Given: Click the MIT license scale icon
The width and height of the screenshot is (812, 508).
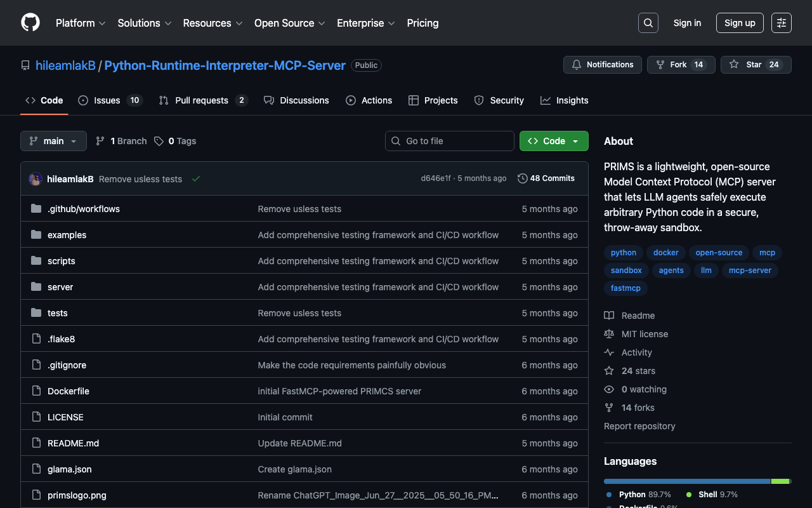Looking at the screenshot, I should coord(609,334).
